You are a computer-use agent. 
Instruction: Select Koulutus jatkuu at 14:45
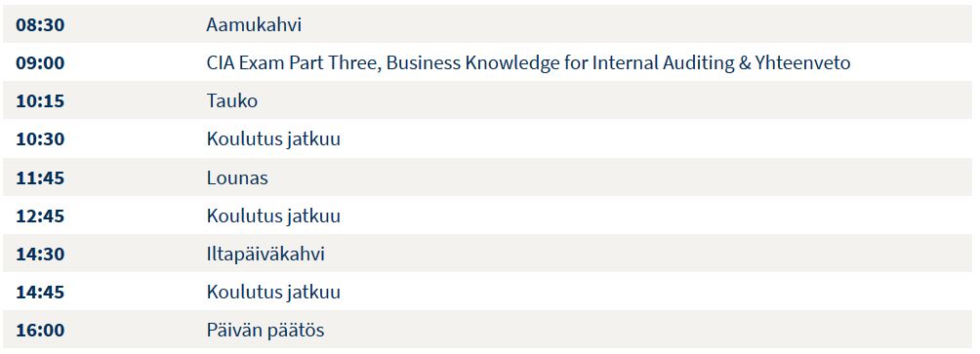coord(273,293)
